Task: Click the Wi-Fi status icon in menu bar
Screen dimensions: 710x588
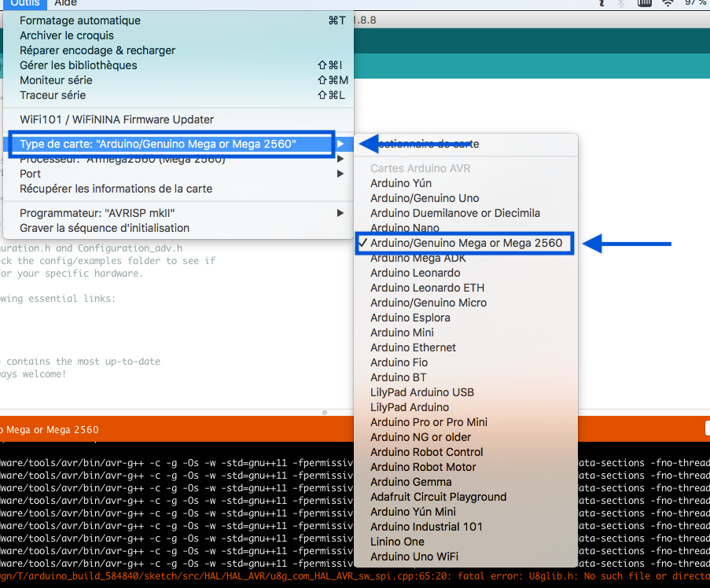Action: pyautogui.click(x=668, y=3)
